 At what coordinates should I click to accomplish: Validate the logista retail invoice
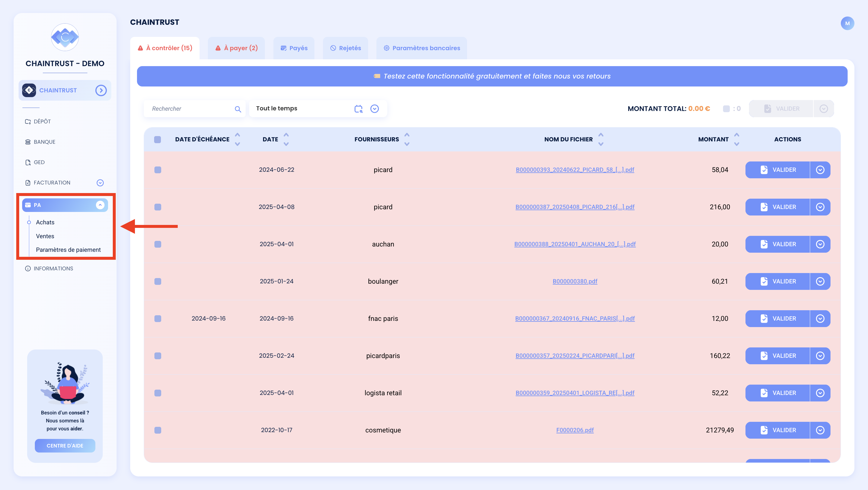pyautogui.click(x=778, y=393)
